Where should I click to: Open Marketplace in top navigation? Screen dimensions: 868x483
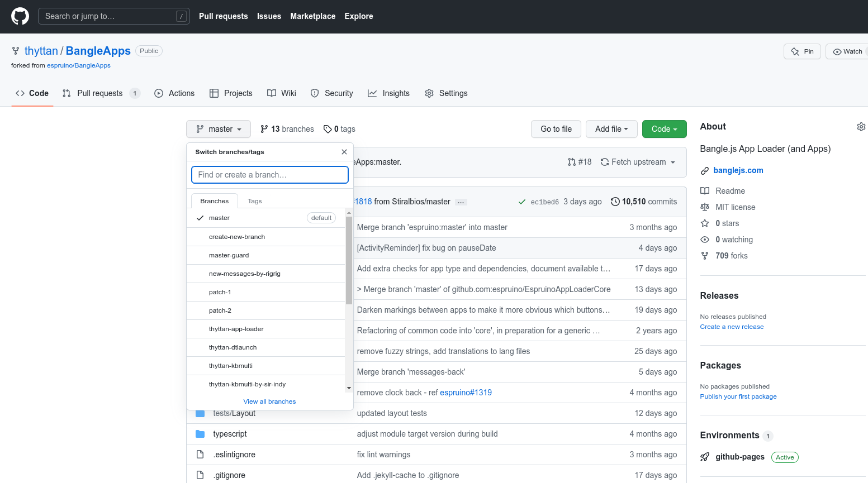click(313, 16)
